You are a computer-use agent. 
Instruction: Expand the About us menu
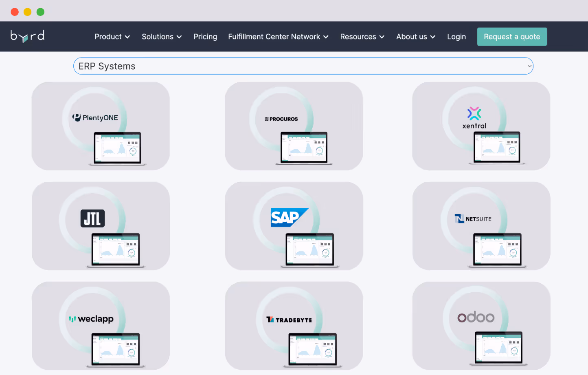(x=415, y=36)
